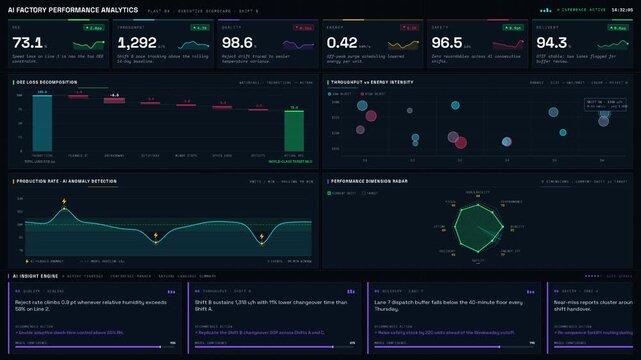Open the AI Factory Performance Analytics title
Screen dimensions: 641x360
click(x=73, y=10)
